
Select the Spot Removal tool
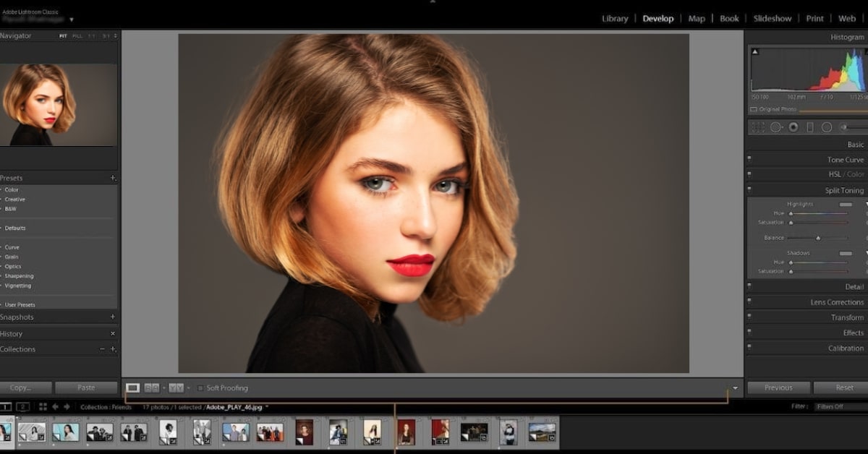pos(775,127)
